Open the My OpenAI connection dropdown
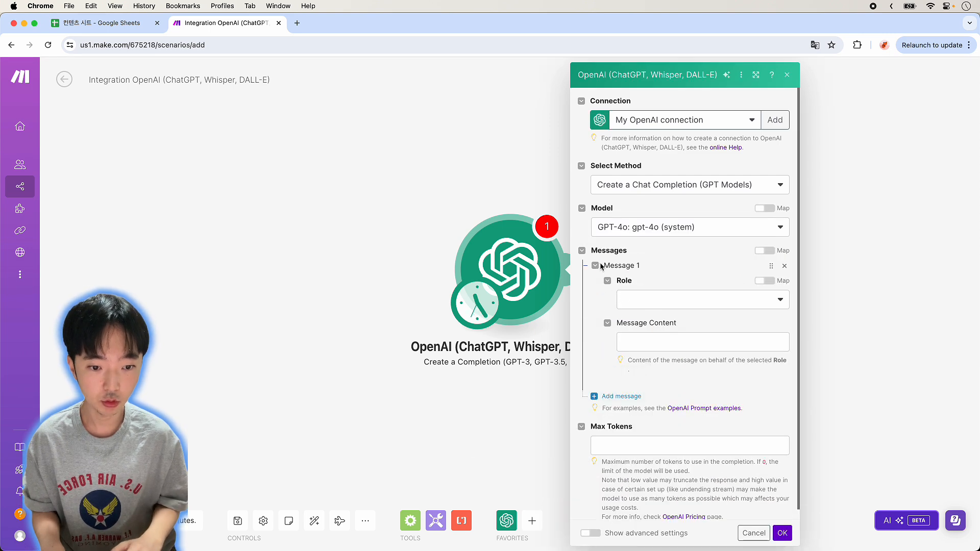Viewport: 980px width, 551px height. click(685, 120)
